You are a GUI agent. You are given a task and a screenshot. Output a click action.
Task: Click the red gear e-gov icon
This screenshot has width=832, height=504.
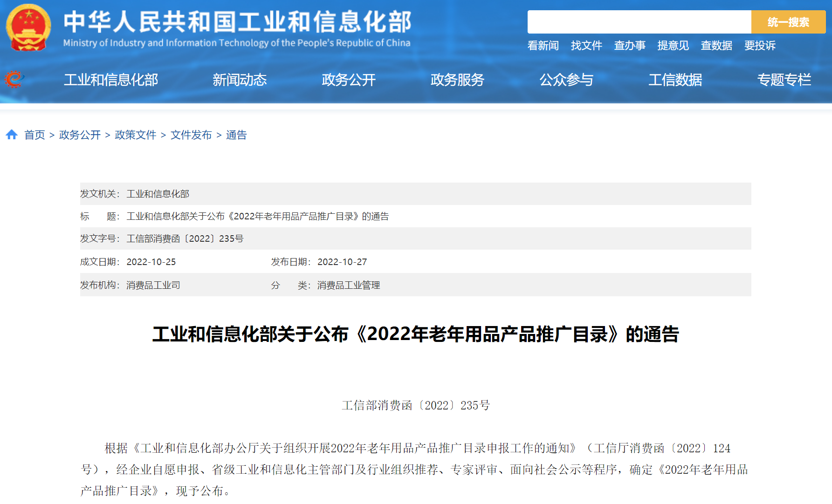pos(14,79)
